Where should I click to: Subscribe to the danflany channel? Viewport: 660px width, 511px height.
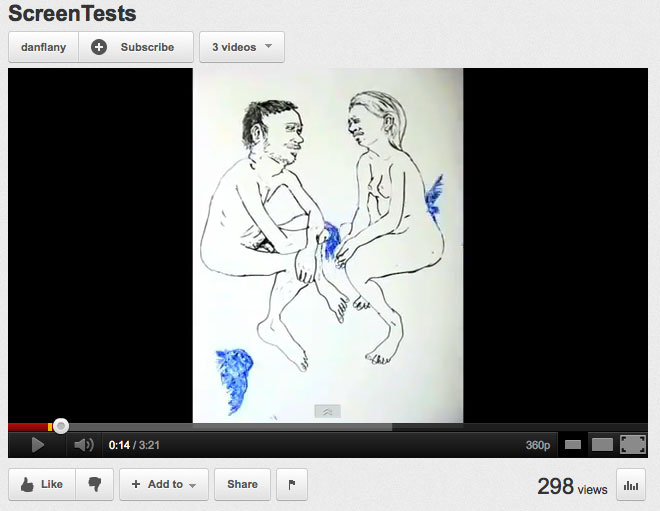coord(136,47)
